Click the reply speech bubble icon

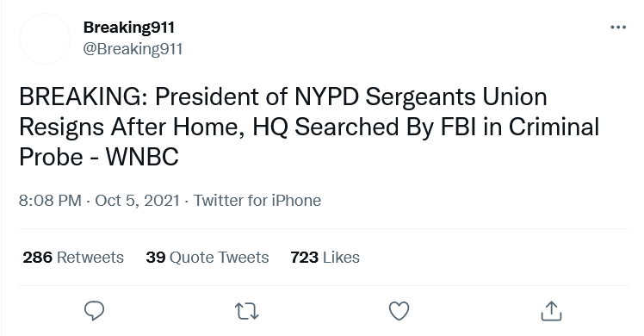94,311
